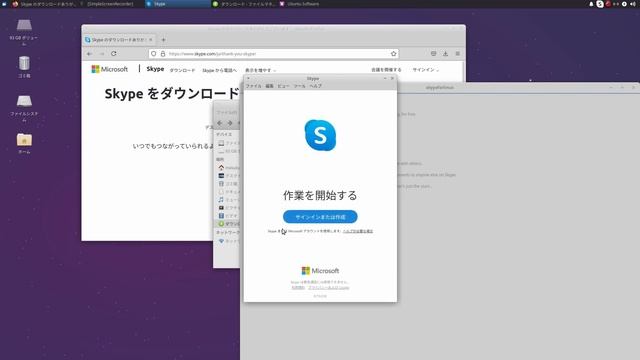Select the home folder in file manager sidebar
640x360 pixels.
click(x=229, y=168)
